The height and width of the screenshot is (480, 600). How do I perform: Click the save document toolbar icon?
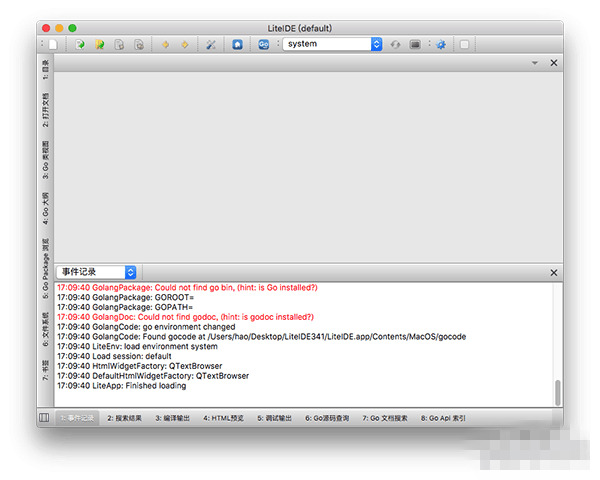(x=119, y=45)
